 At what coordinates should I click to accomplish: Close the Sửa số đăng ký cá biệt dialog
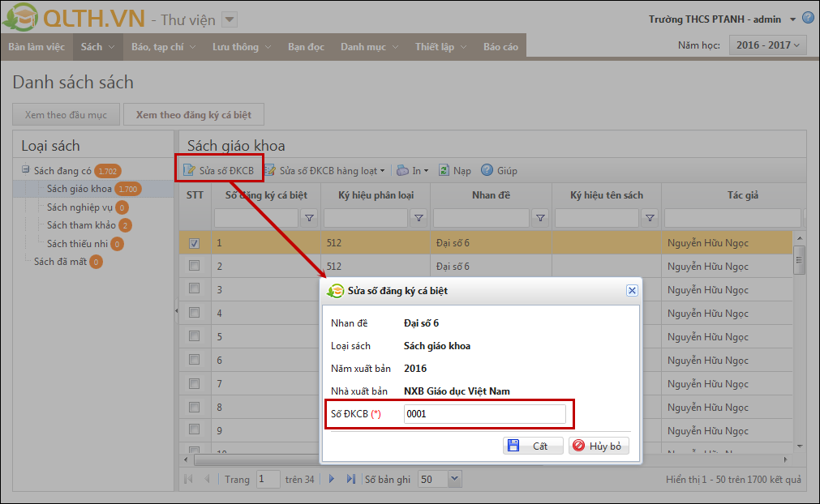(632, 290)
